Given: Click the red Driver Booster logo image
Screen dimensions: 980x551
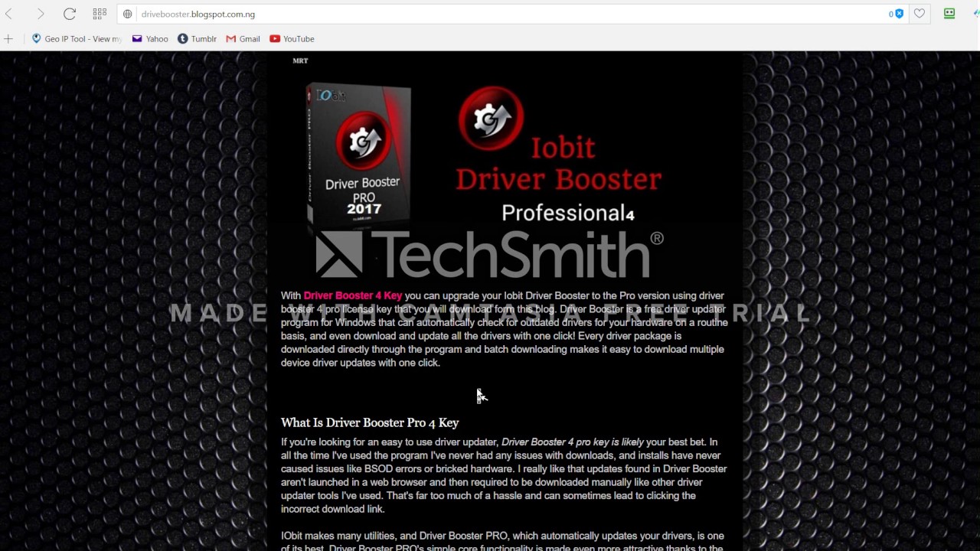Looking at the screenshot, I should tap(491, 118).
